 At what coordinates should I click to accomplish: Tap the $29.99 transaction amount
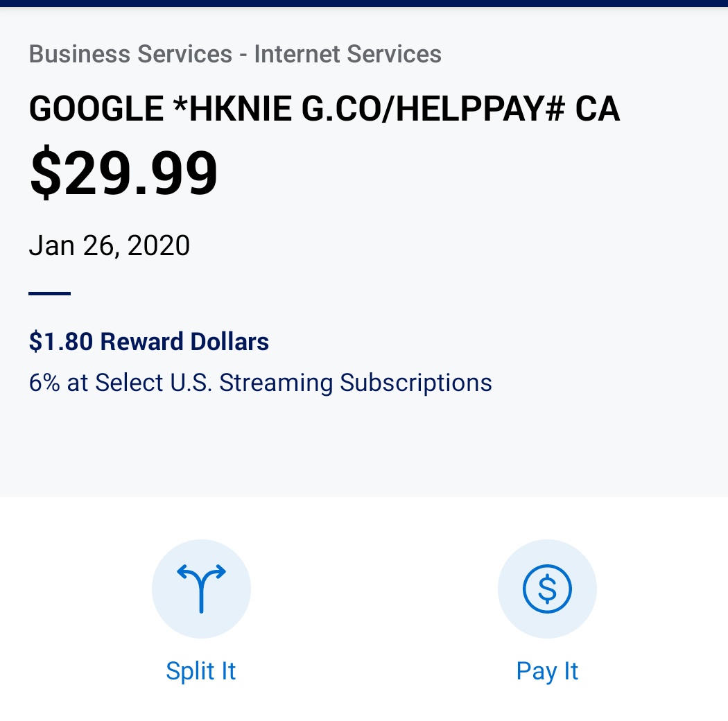123,171
